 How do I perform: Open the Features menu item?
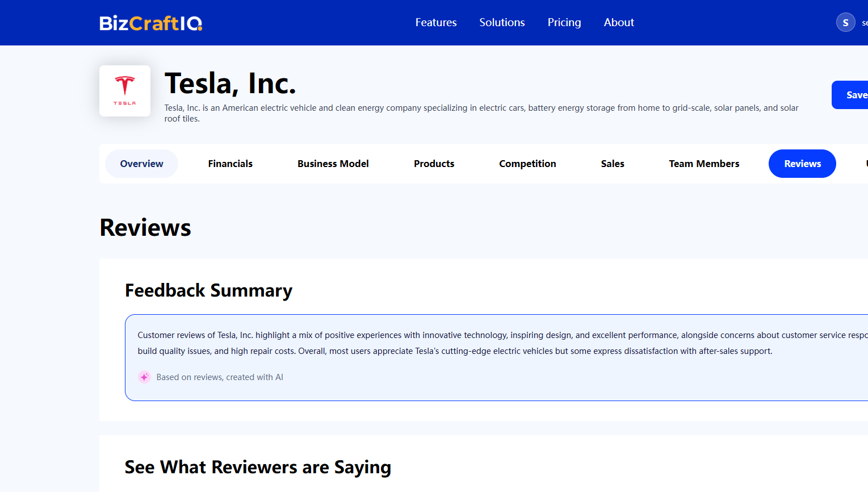coord(436,22)
